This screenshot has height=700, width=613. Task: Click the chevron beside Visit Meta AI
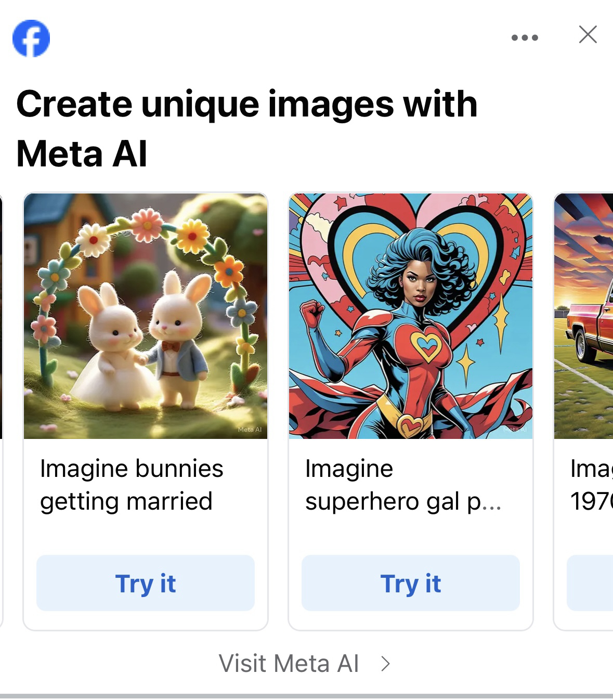click(385, 663)
